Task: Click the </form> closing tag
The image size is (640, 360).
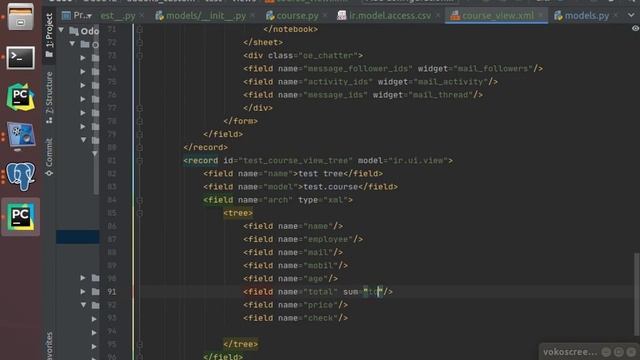Action: tap(240, 121)
